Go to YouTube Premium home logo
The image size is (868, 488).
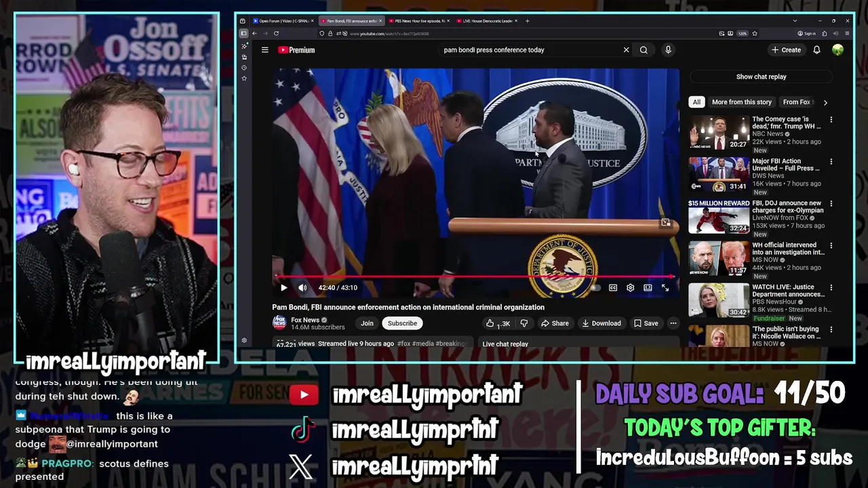[296, 50]
